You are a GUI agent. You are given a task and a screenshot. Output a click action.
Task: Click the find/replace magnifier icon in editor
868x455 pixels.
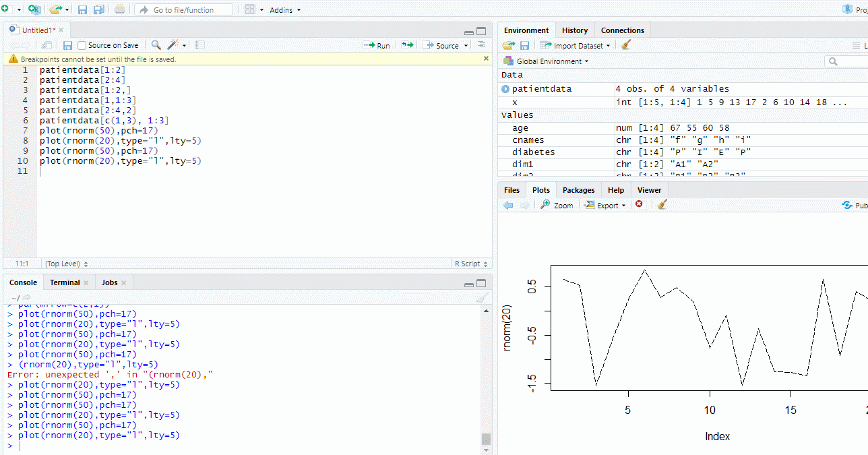click(x=156, y=45)
